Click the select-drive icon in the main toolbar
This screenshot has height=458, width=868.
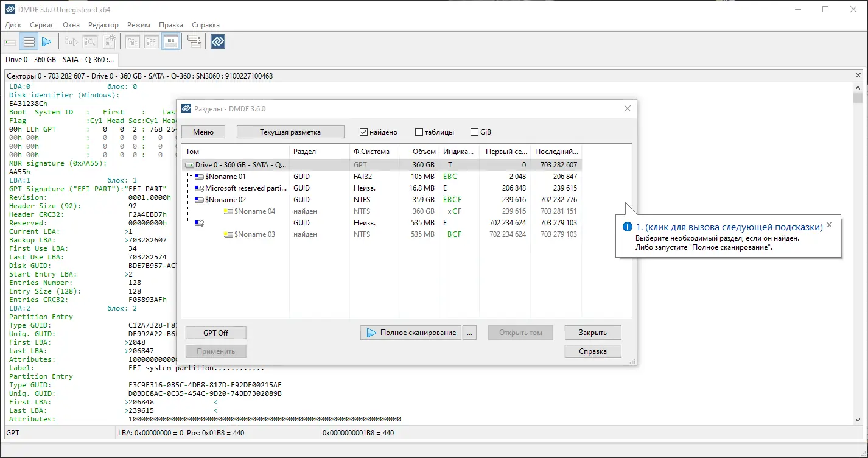click(x=10, y=42)
